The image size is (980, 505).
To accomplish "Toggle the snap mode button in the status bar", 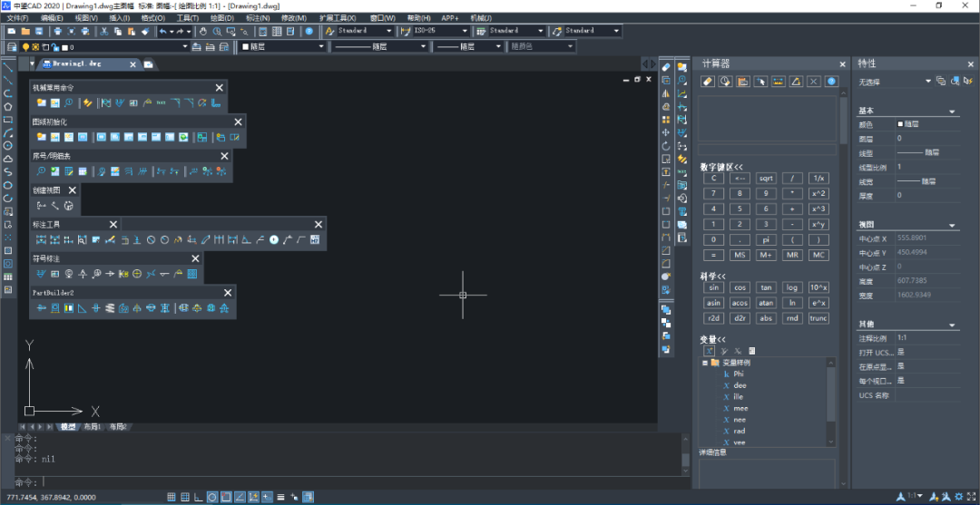I will click(171, 497).
